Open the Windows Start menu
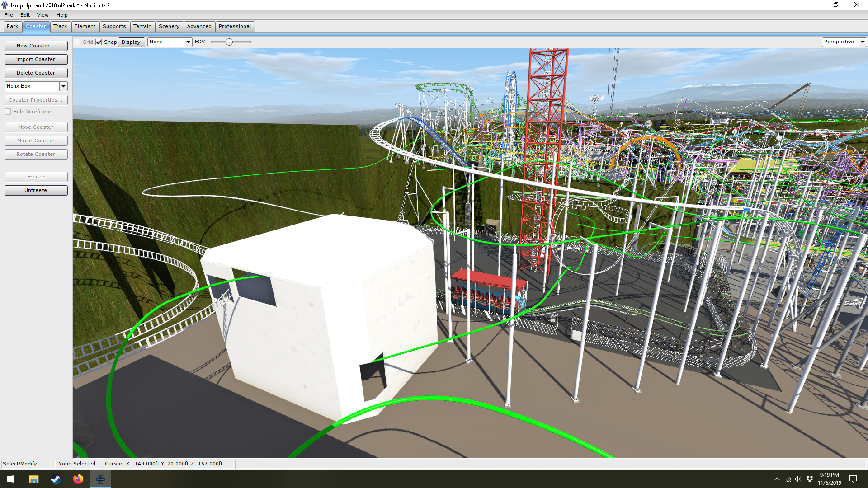This screenshot has width=868, height=488. [11, 479]
